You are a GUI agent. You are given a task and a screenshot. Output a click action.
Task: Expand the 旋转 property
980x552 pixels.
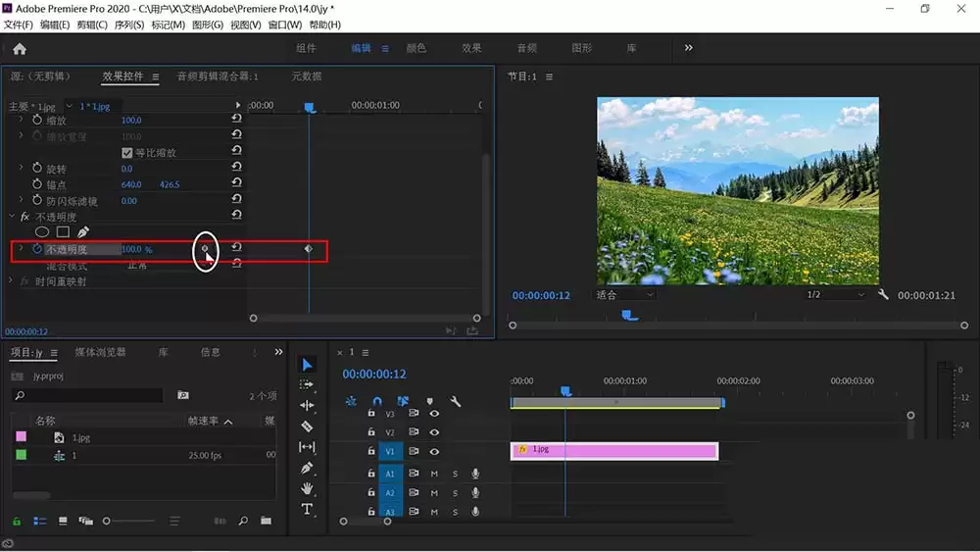point(21,168)
